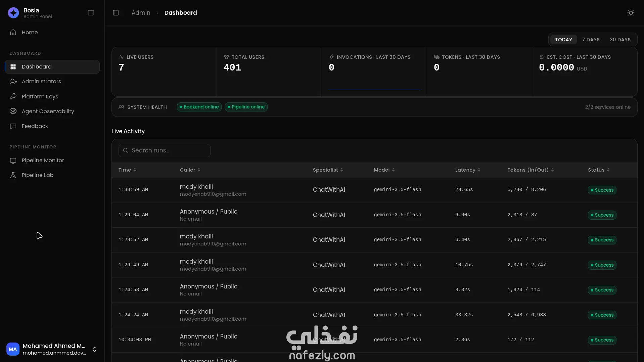Click tokens value 5,280 / 8,206
This screenshot has height=362, width=644.
[x=526, y=190]
